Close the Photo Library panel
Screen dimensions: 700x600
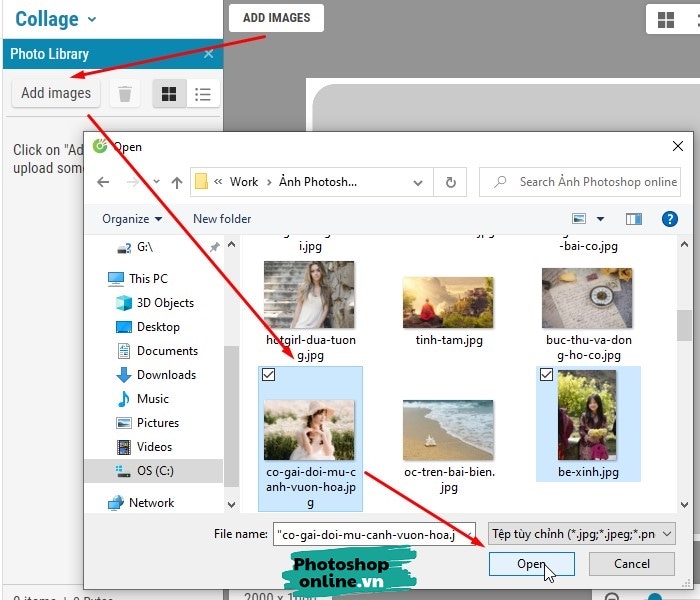click(x=208, y=54)
